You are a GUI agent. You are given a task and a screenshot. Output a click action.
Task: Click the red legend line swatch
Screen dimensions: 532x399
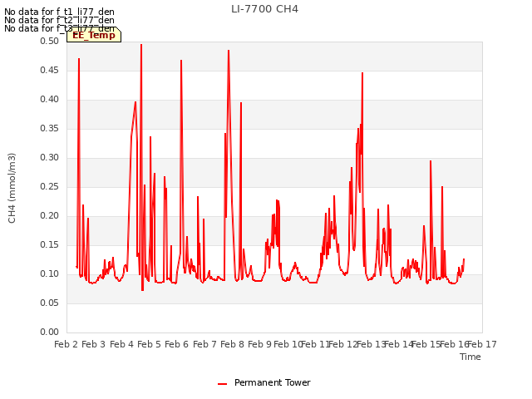coord(222,384)
